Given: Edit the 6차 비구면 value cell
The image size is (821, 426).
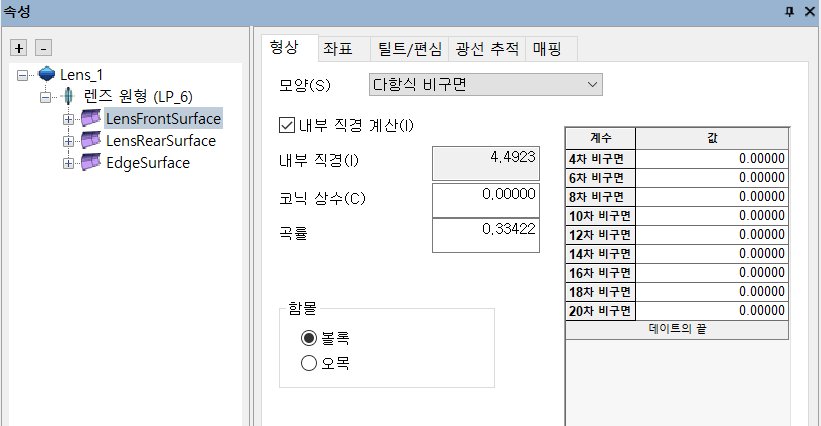Looking at the screenshot, I should [712, 178].
